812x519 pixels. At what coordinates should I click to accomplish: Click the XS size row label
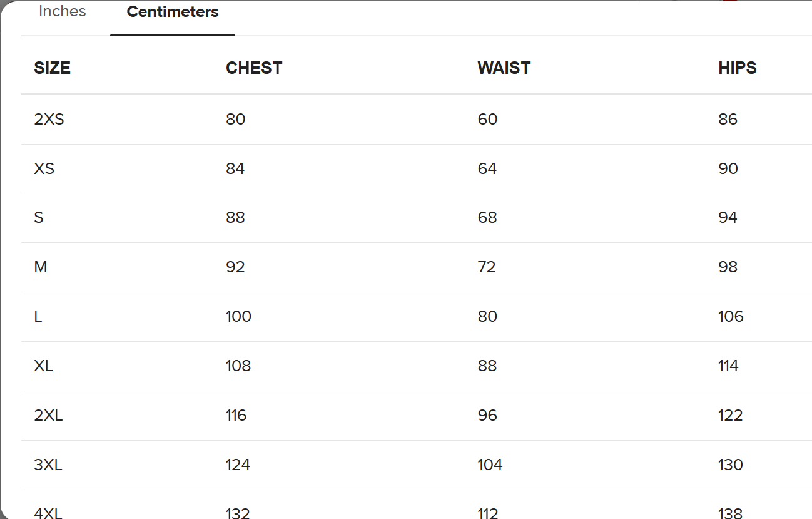coord(44,168)
